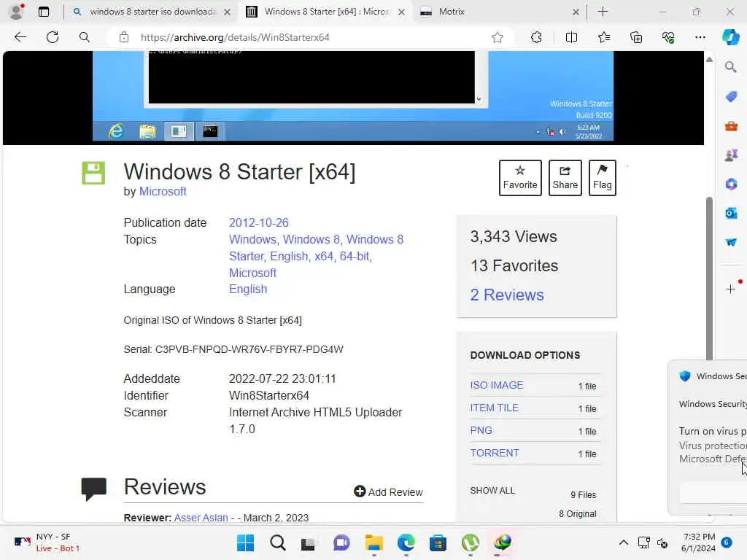This screenshot has width=747, height=560.
Task: Open the tab actions menu icon
Action: (x=44, y=12)
